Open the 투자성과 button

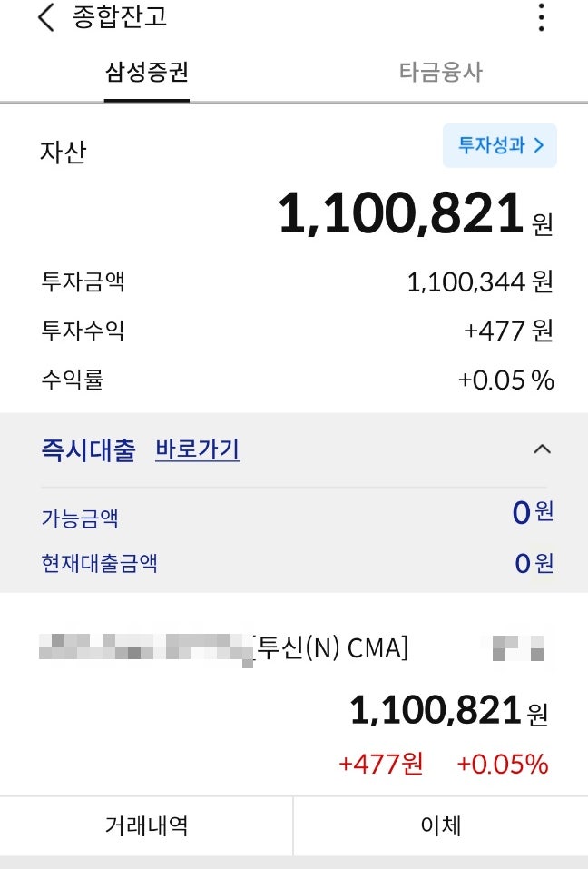(500, 145)
